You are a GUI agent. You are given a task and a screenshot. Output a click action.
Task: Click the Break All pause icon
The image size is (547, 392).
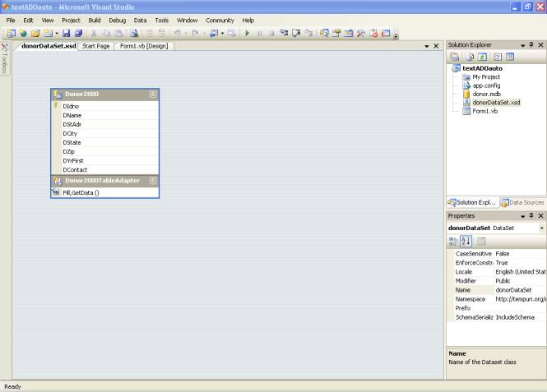pos(260,34)
